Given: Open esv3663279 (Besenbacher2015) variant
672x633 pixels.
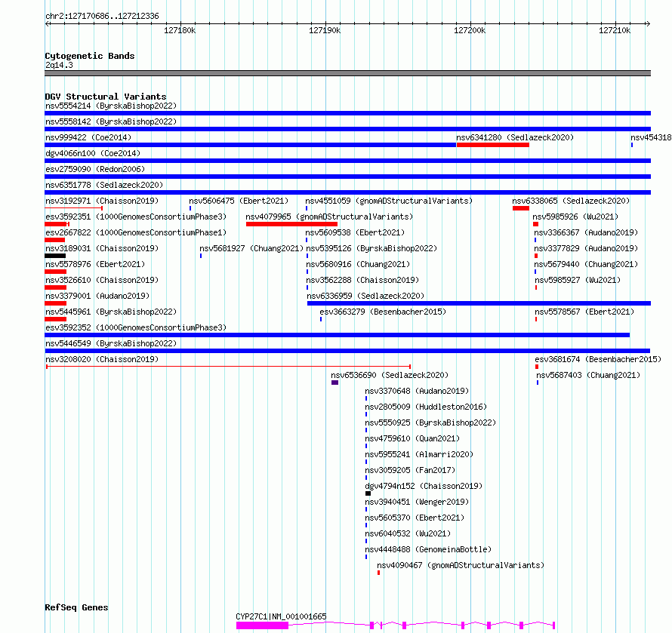Looking at the screenshot, I should tap(383, 312).
